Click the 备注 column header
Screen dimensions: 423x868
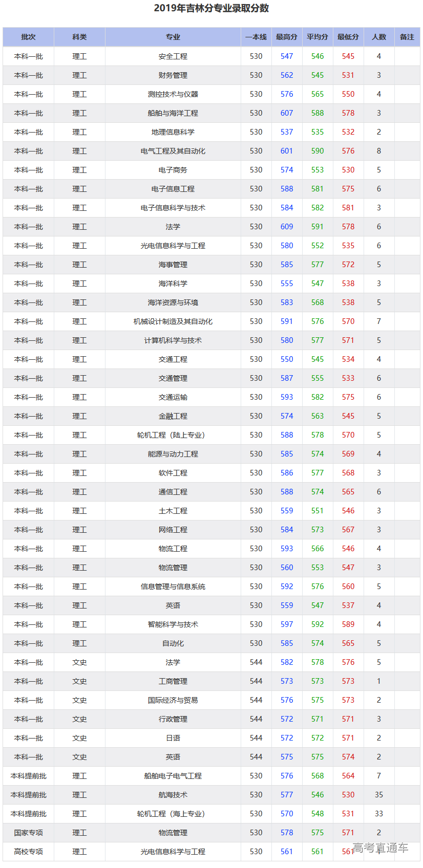pyautogui.click(x=407, y=37)
